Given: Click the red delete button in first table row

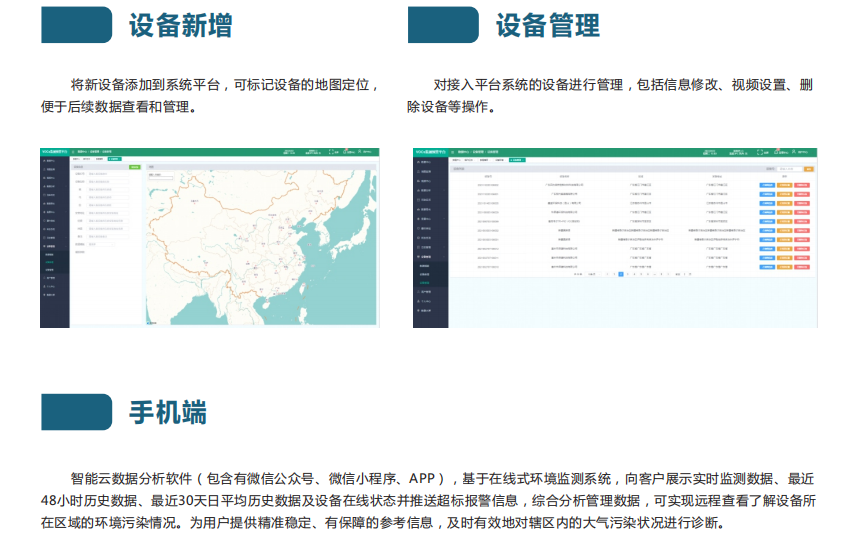Looking at the screenshot, I should tap(802, 185).
